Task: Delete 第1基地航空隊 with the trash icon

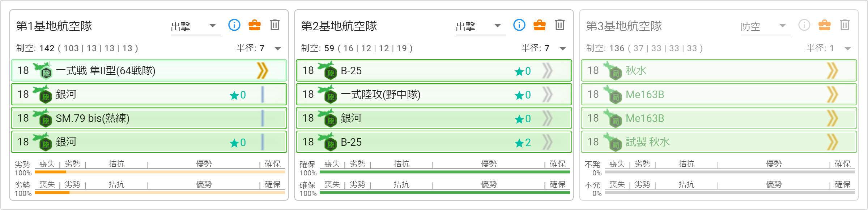Action: point(275,25)
